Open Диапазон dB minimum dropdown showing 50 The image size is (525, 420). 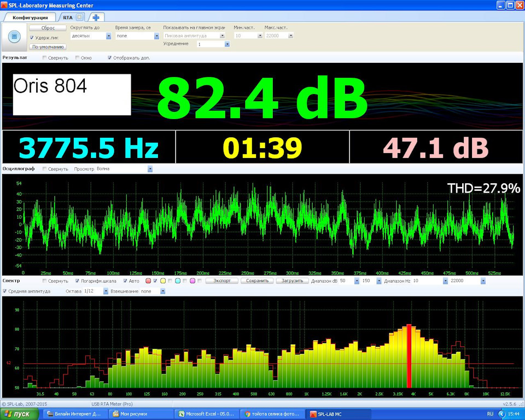[x=357, y=281]
